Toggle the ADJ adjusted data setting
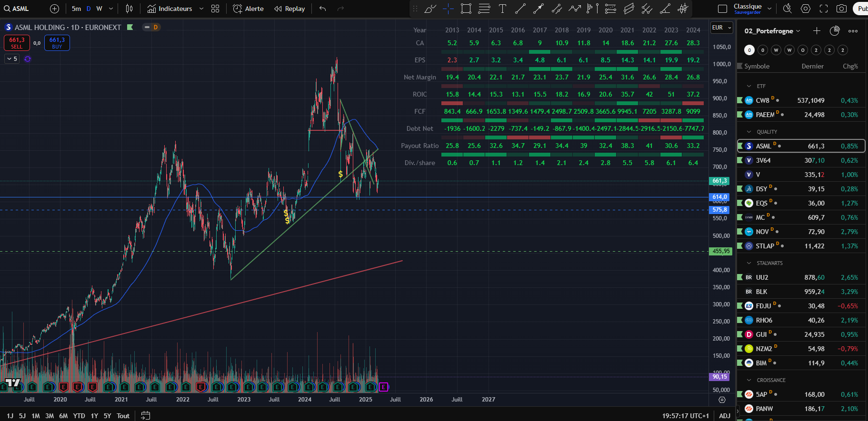868x421 pixels. pos(724,416)
